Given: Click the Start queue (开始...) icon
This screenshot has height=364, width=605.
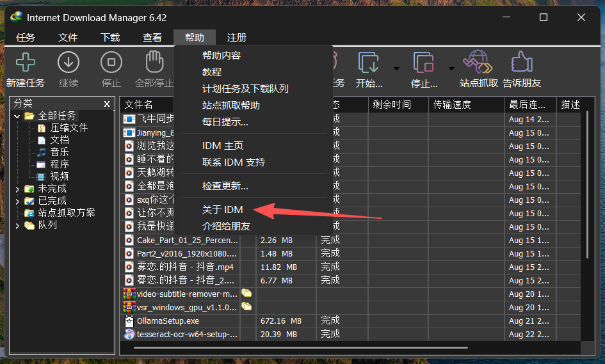Looking at the screenshot, I should 369,63.
